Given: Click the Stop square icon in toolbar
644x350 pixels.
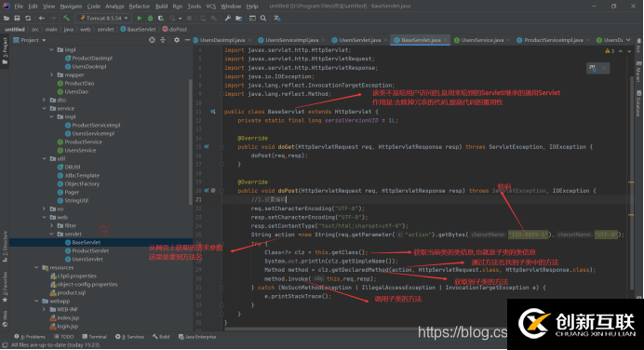Looking at the screenshot, I should [x=189, y=18].
